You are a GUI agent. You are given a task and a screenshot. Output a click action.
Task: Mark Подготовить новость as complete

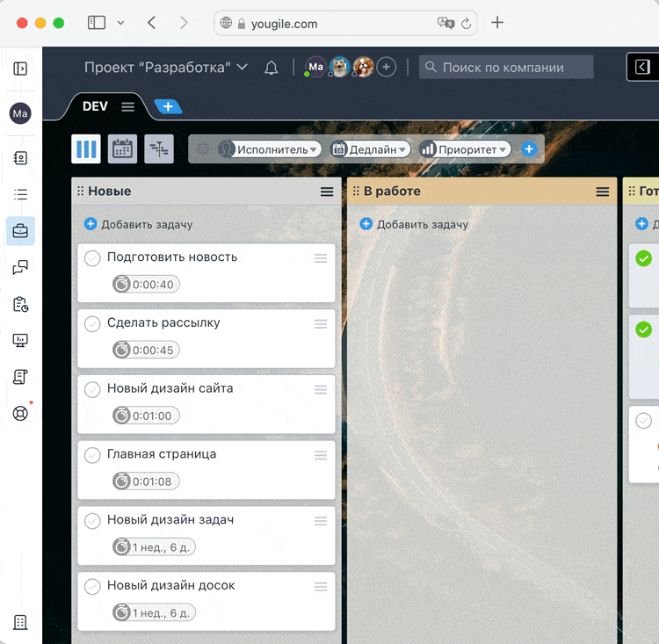(92, 258)
